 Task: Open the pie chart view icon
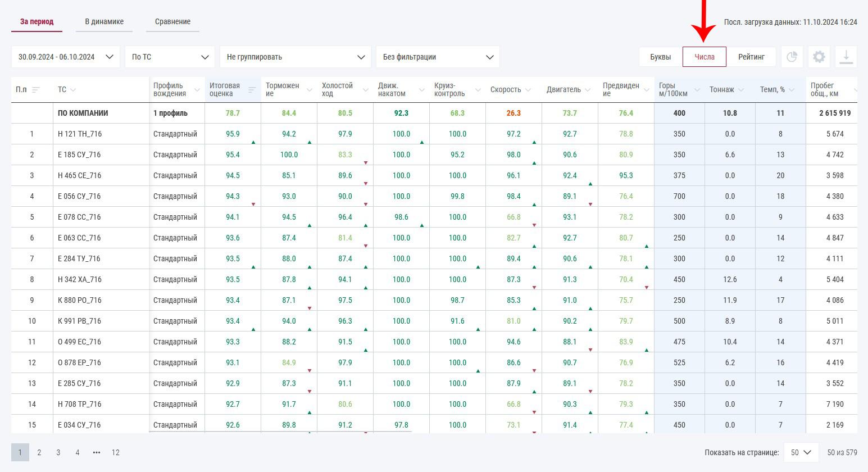[792, 57]
